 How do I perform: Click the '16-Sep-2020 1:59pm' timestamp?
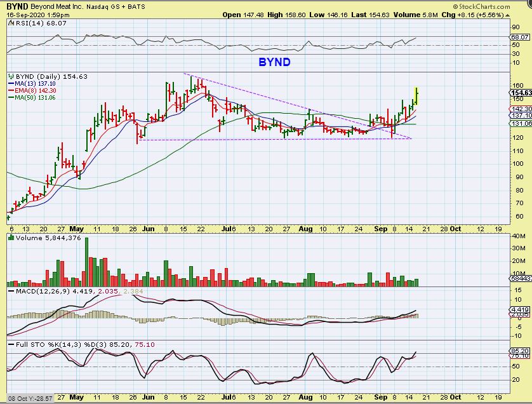(38, 15)
